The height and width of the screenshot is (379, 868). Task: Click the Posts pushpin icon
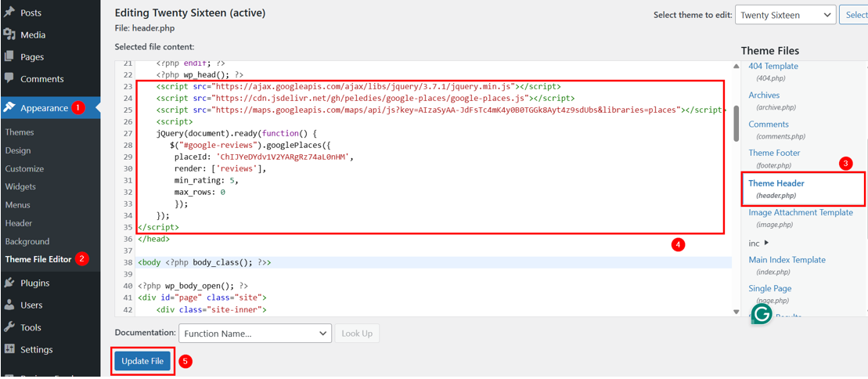[x=9, y=13]
